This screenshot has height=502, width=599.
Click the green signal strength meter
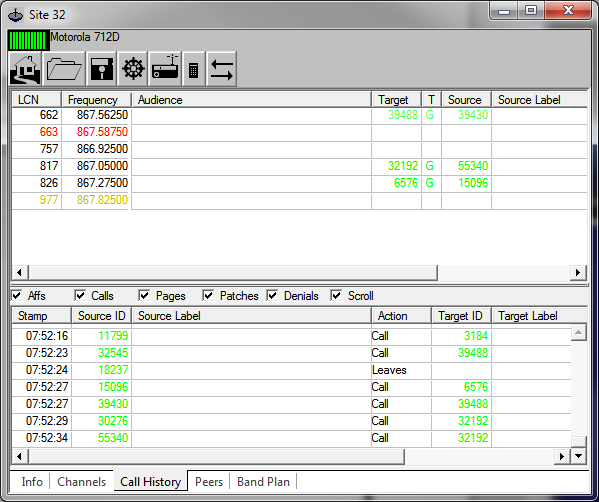(28, 40)
